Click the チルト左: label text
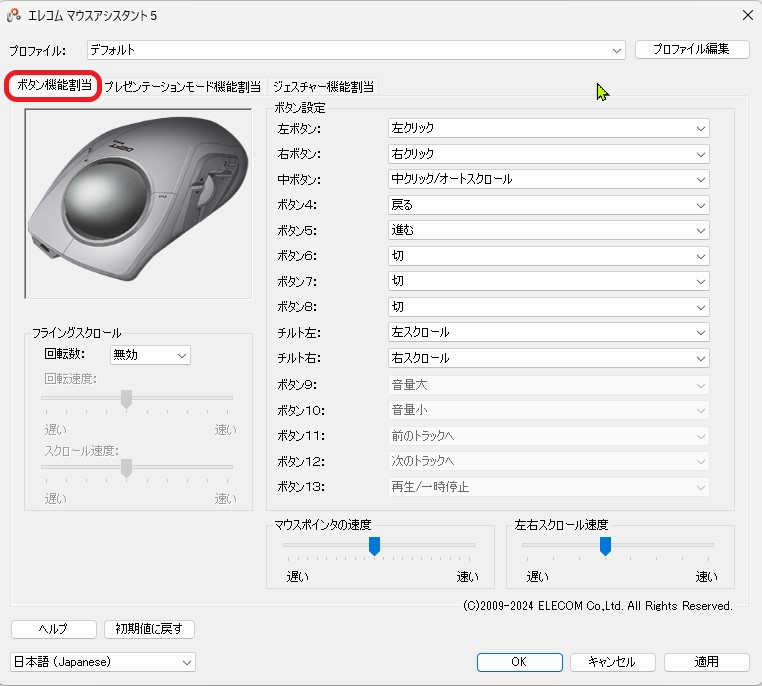Image resolution: width=762 pixels, height=686 pixels. (299, 333)
